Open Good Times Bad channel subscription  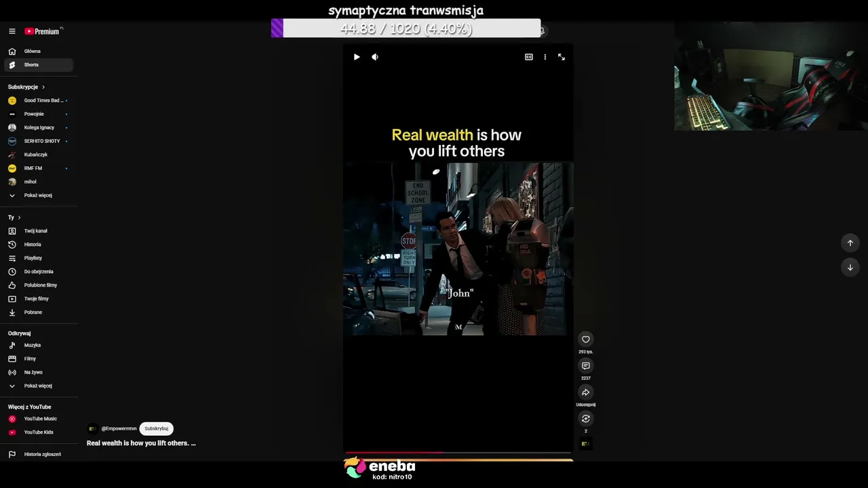coord(39,101)
